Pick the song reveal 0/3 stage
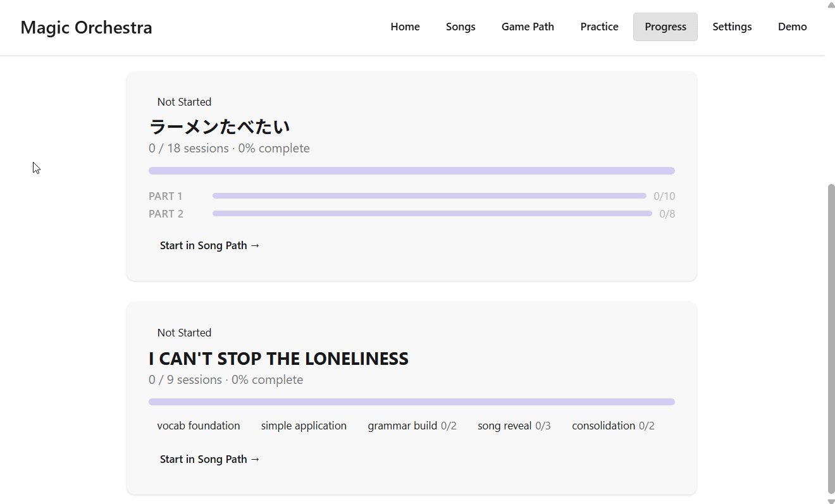835x504 pixels. click(514, 426)
